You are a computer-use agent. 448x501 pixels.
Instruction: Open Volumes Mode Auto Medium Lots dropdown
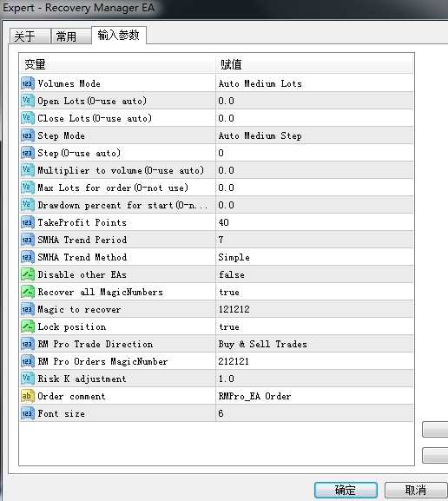[314, 83]
